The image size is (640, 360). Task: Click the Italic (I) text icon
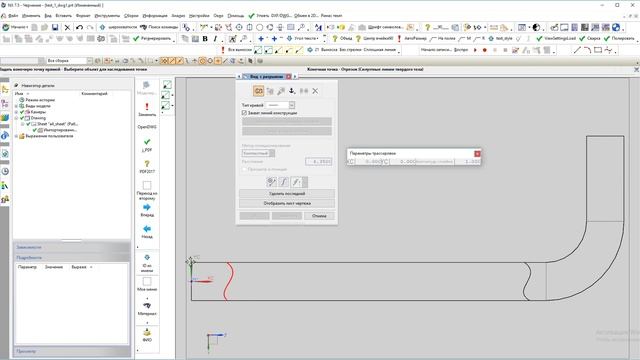[215, 38]
